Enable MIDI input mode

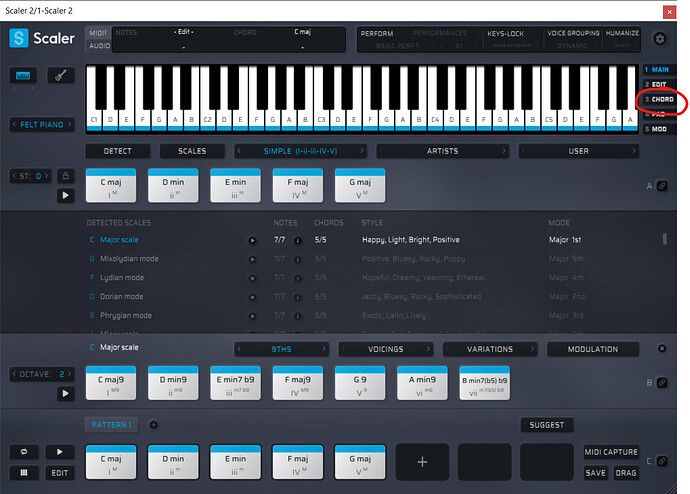coord(98,33)
